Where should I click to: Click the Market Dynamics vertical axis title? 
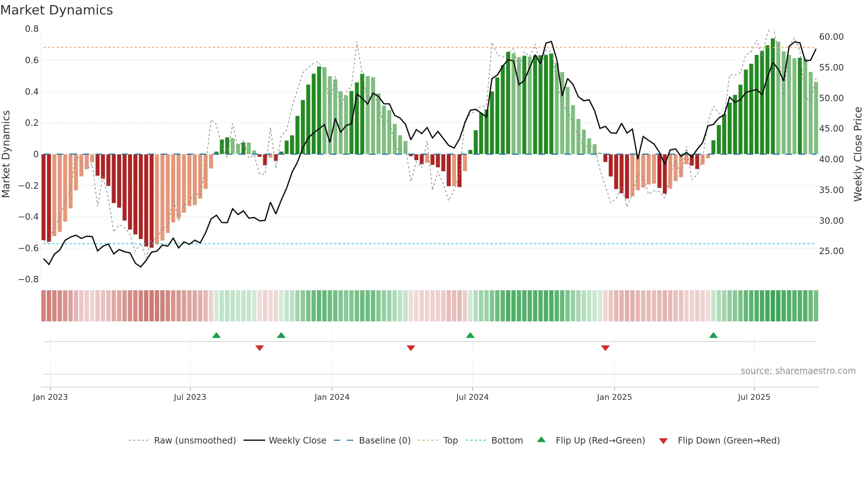coord(6,154)
